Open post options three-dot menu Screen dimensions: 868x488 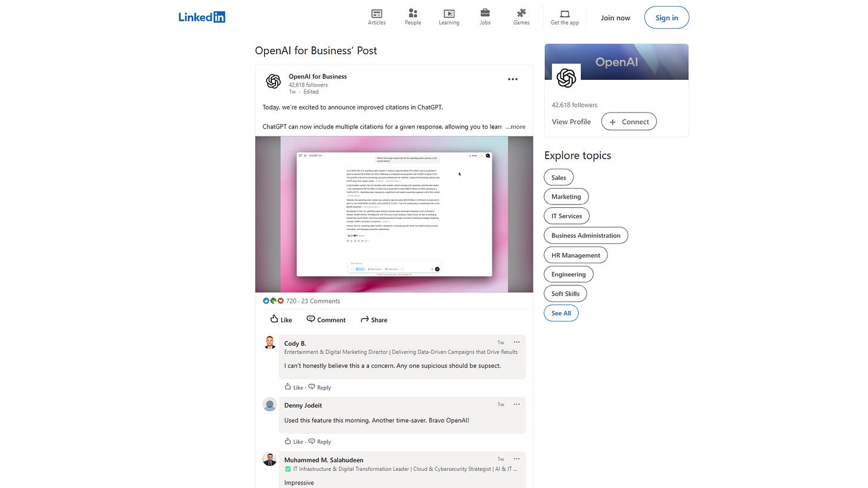(x=513, y=79)
